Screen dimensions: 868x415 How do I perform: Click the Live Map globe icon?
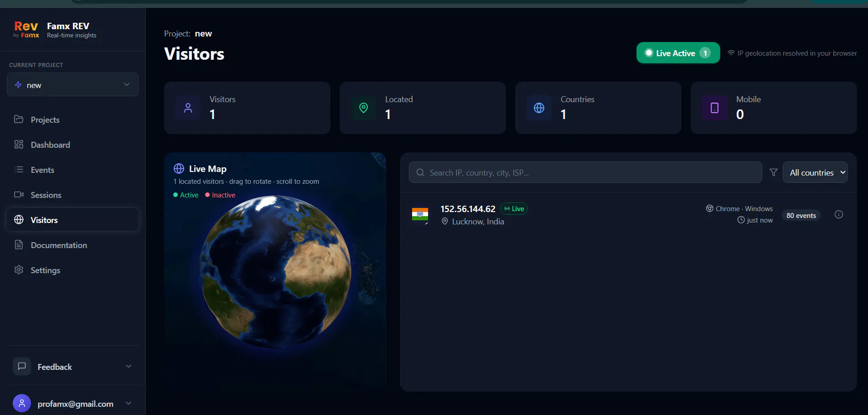point(179,169)
